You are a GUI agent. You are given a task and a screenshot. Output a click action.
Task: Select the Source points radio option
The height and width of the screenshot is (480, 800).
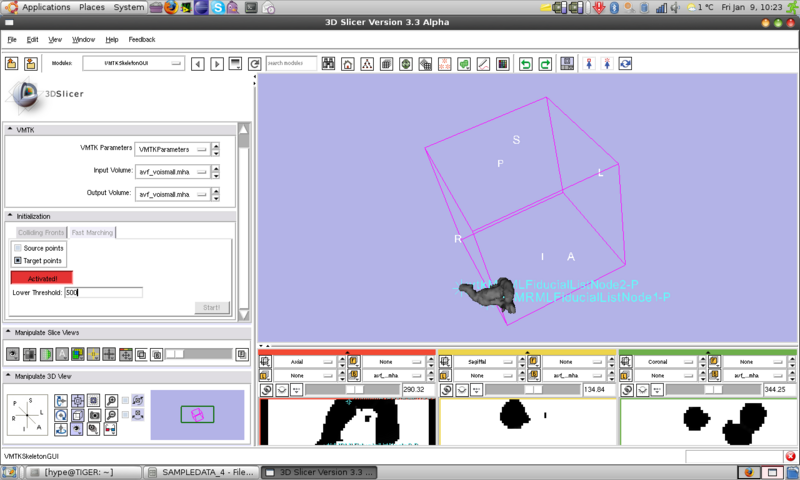click(18, 247)
